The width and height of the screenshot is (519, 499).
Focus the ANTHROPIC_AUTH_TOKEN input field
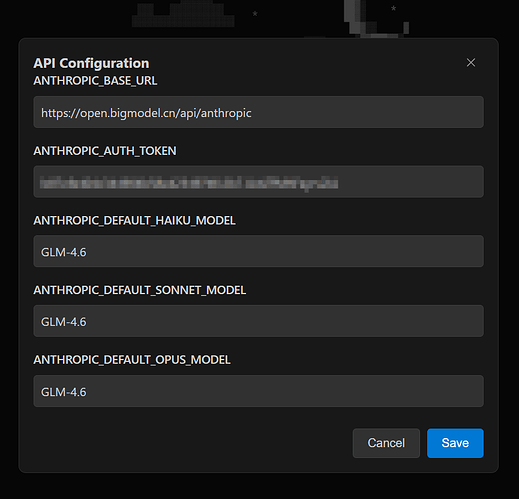click(x=258, y=182)
